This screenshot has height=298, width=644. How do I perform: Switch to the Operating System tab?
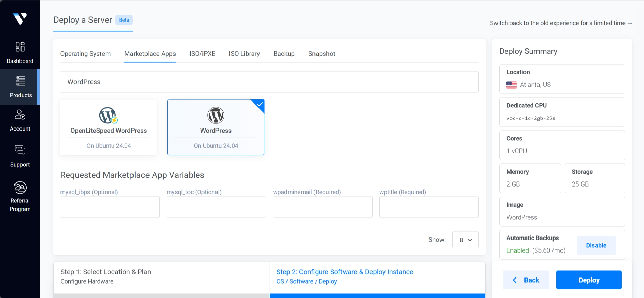[x=85, y=54]
